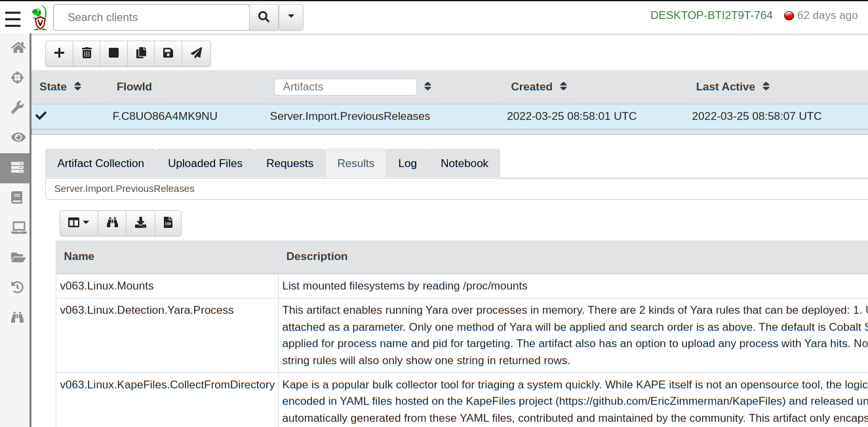The height and width of the screenshot is (427, 868).
Task: Click the DESKTOP-BTI2T9T-764 client link
Action: click(711, 15)
